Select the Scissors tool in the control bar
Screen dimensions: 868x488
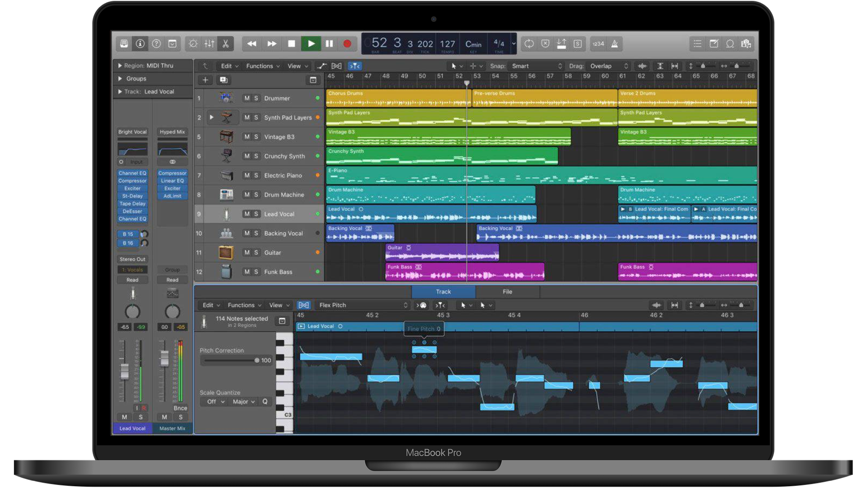coord(225,44)
